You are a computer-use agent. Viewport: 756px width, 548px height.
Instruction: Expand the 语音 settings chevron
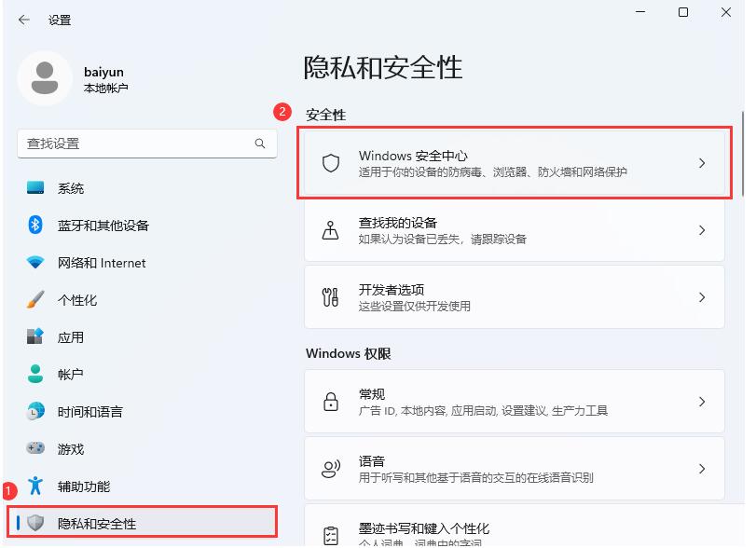tap(702, 468)
